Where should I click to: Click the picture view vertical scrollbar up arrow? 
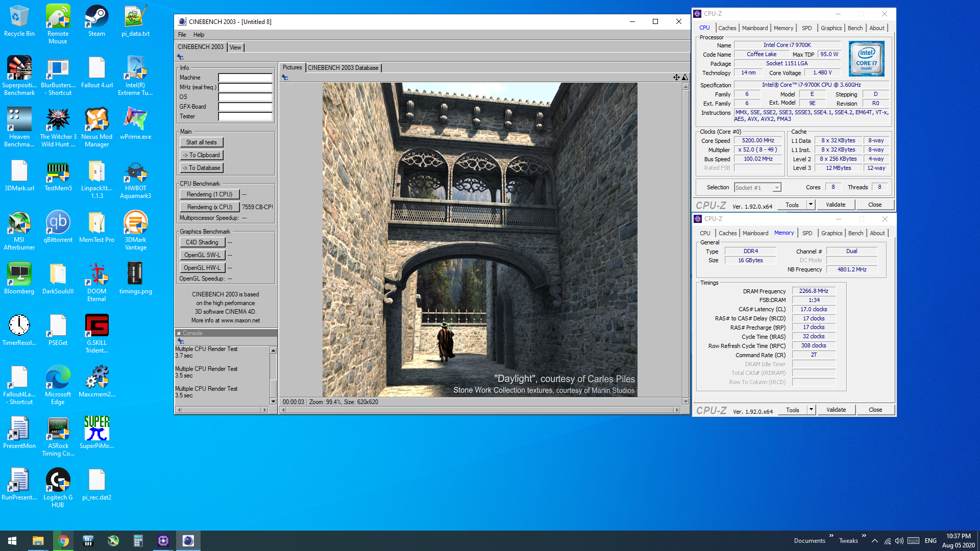tap(685, 87)
